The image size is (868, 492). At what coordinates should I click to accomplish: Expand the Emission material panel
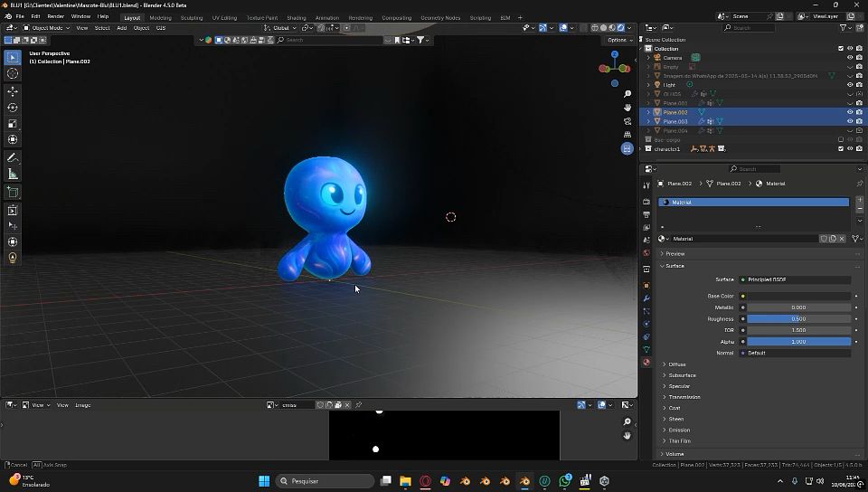pyautogui.click(x=678, y=430)
